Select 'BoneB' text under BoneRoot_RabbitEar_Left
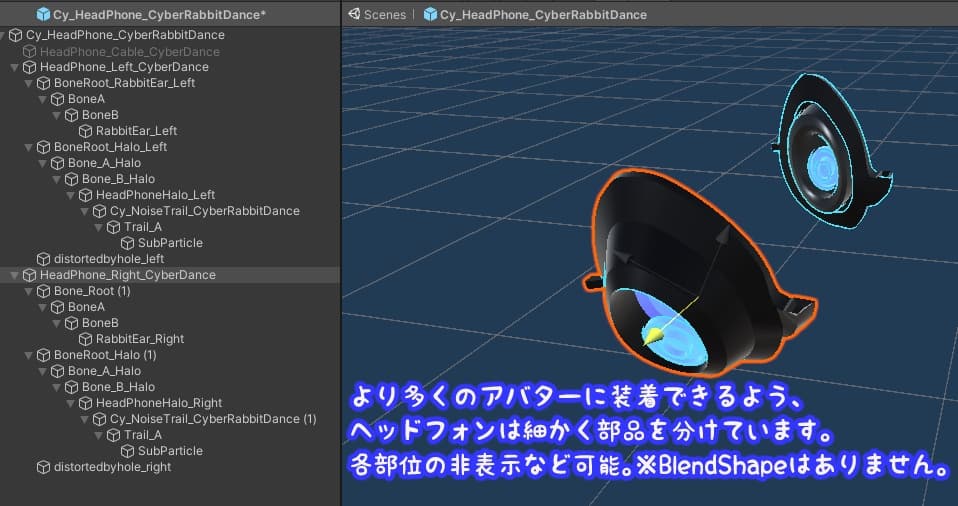Viewport: 958px width, 506px height. tap(100, 115)
